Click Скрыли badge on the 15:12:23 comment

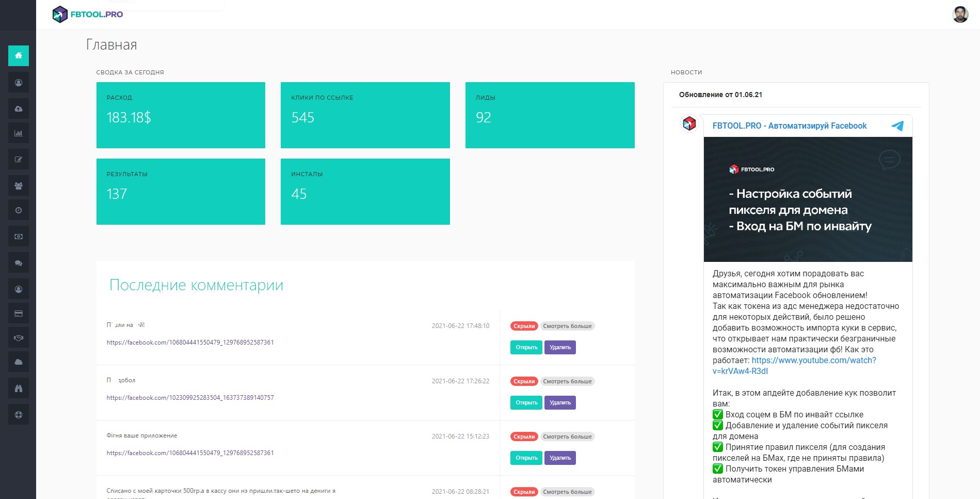(x=524, y=436)
